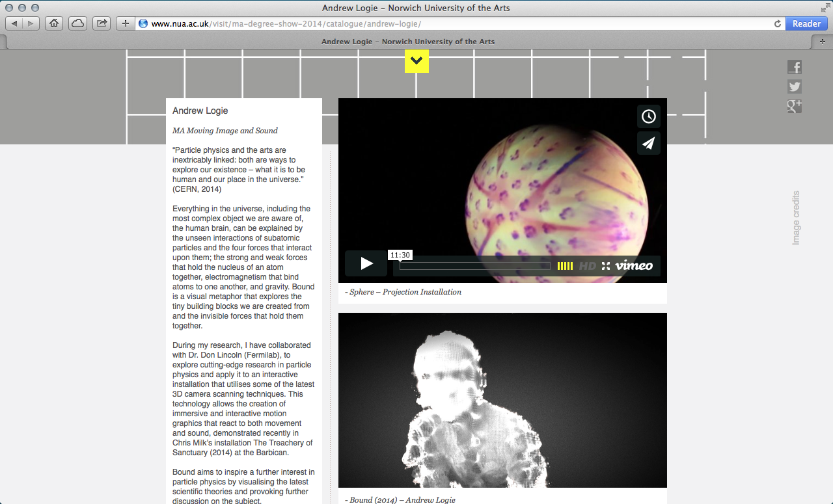Click the Twitter share icon
This screenshot has width=833, height=504.
pyautogui.click(x=794, y=86)
